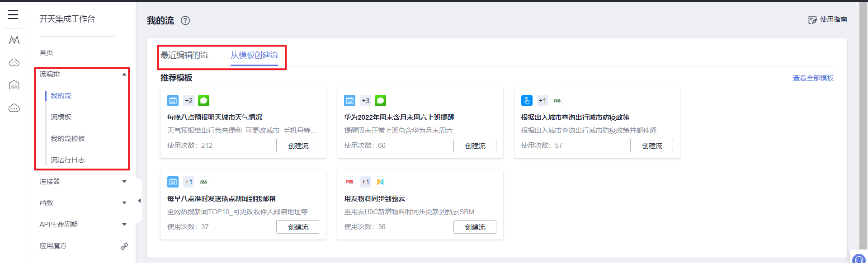Click 创建流 on 华为2022年周末 reminder card
Viewport: 868px width, 263px height.
475,146
